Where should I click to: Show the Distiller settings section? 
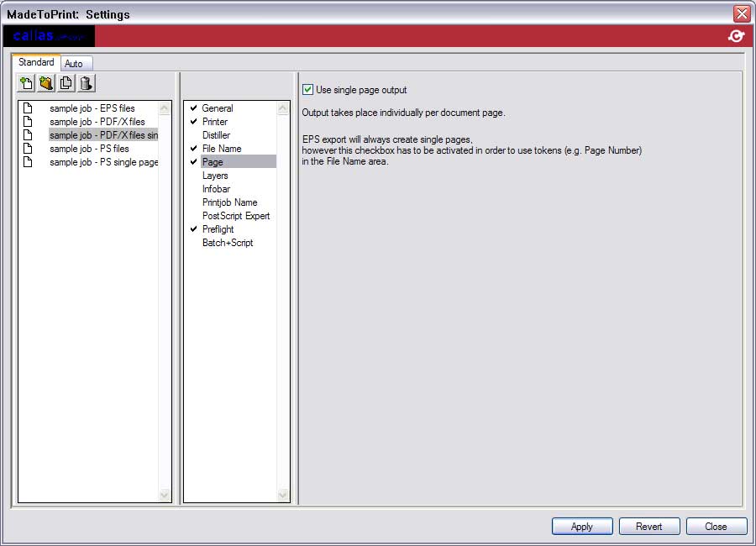(x=216, y=135)
